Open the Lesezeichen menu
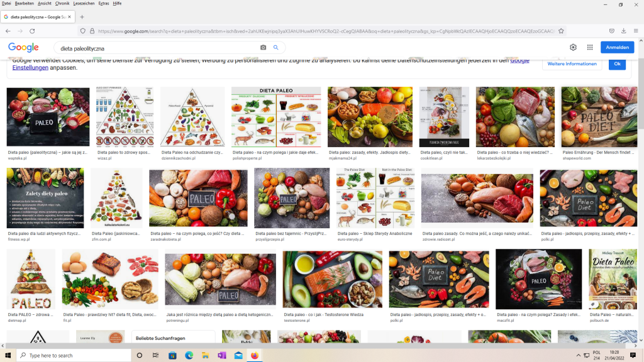Image resolution: width=644 pixels, height=362 pixels. tap(84, 3)
